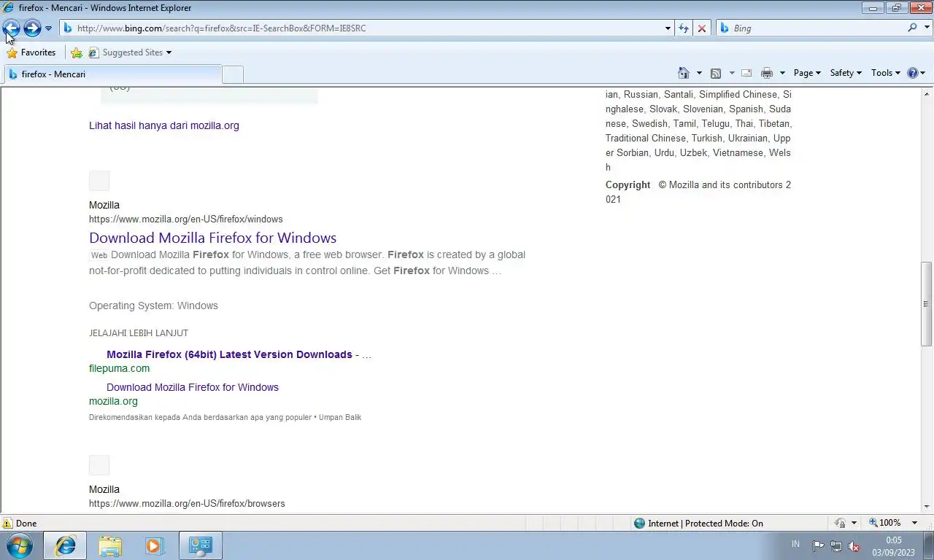Open 'Download Mozilla Firefox for Windows' heading link

[212, 238]
